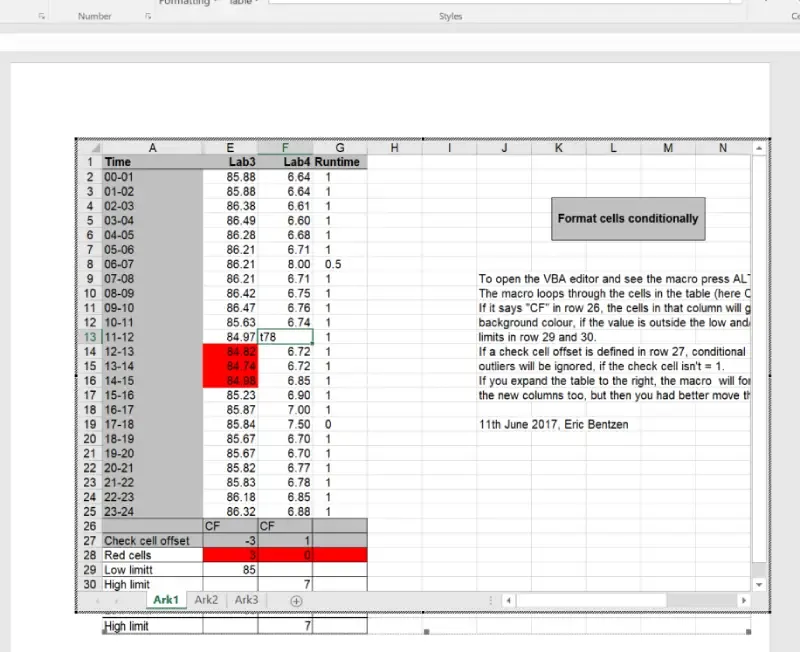Select column N header
Viewport: 800px width, 652px height.
(723, 148)
